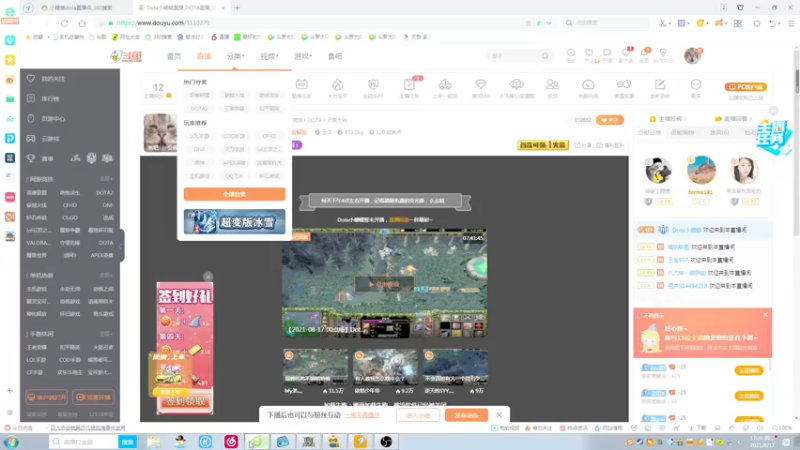800x450 pixels.
Task: Select CS:GO in sidebar game list
Action: [70, 217]
